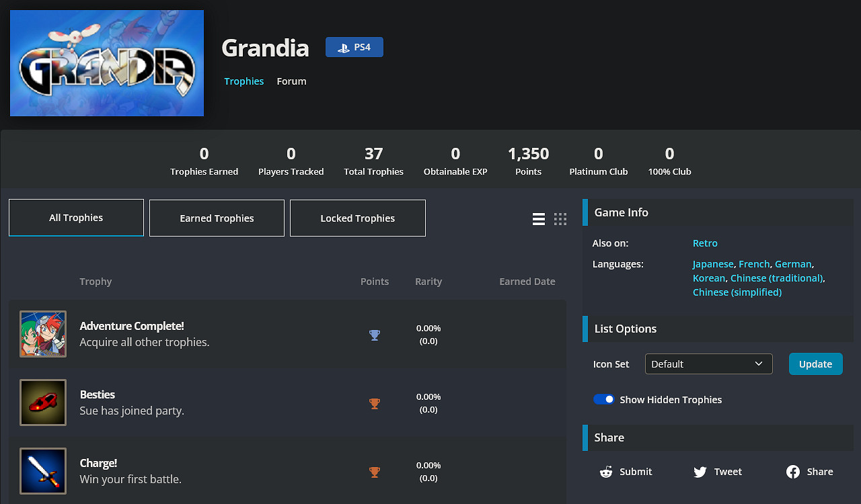The height and width of the screenshot is (504, 861).
Task: Follow the Retro platform link
Action: point(705,243)
